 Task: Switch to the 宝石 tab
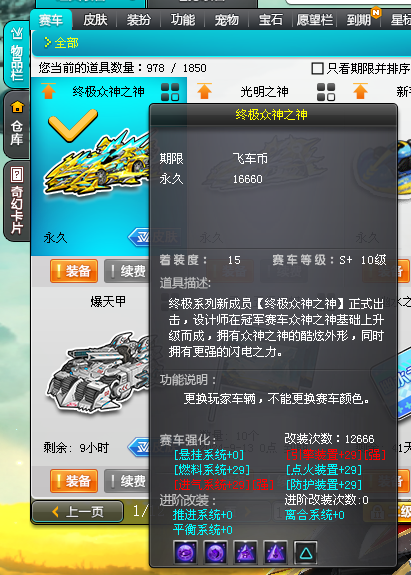(x=271, y=20)
